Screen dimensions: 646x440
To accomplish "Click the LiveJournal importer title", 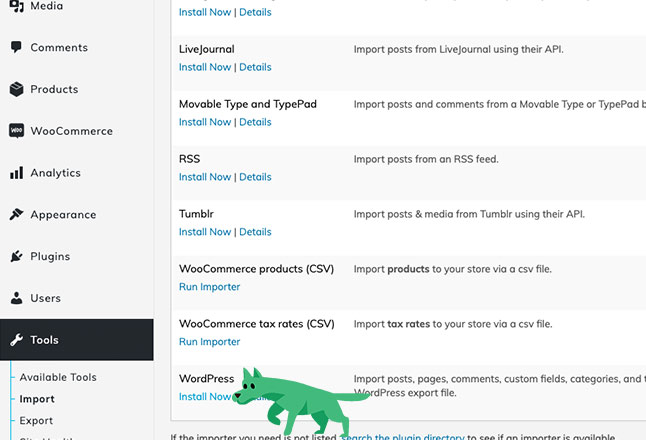I will point(207,49).
